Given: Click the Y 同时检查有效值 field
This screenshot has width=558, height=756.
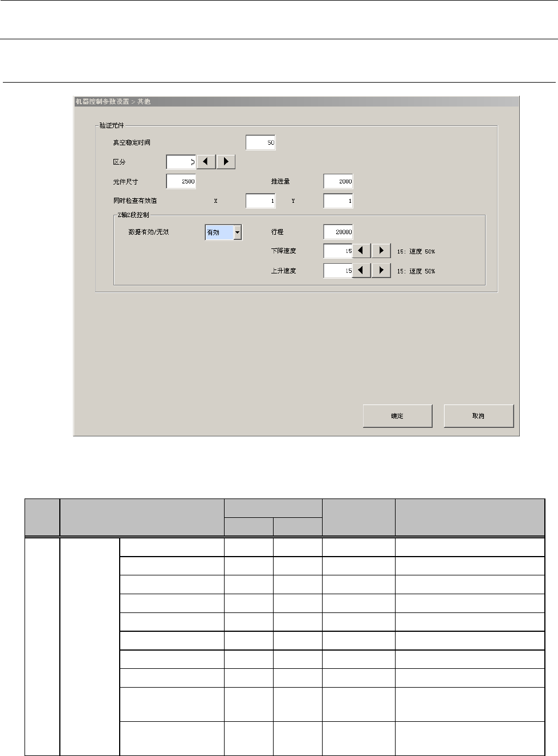Looking at the screenshot, I should (338, 201).
